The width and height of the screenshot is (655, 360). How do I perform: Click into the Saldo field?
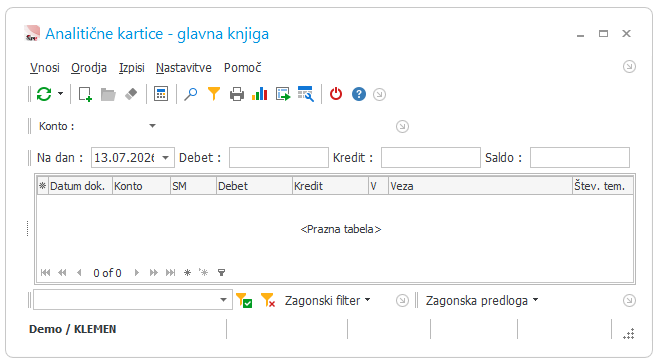[x=580, y=157]
